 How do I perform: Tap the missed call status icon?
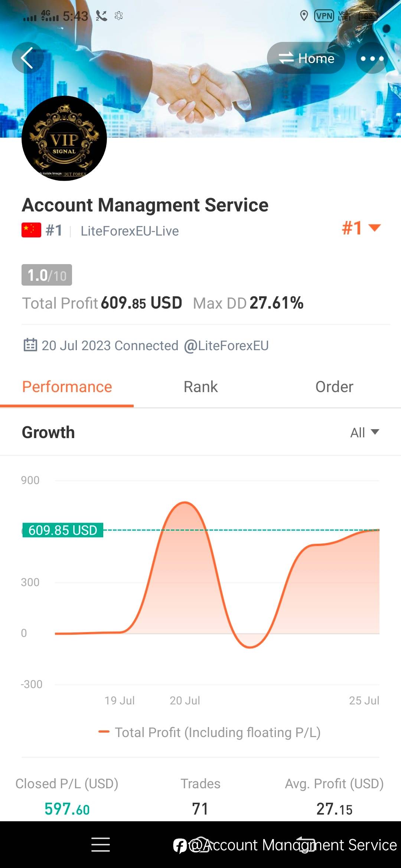click(x=101, y=16)
